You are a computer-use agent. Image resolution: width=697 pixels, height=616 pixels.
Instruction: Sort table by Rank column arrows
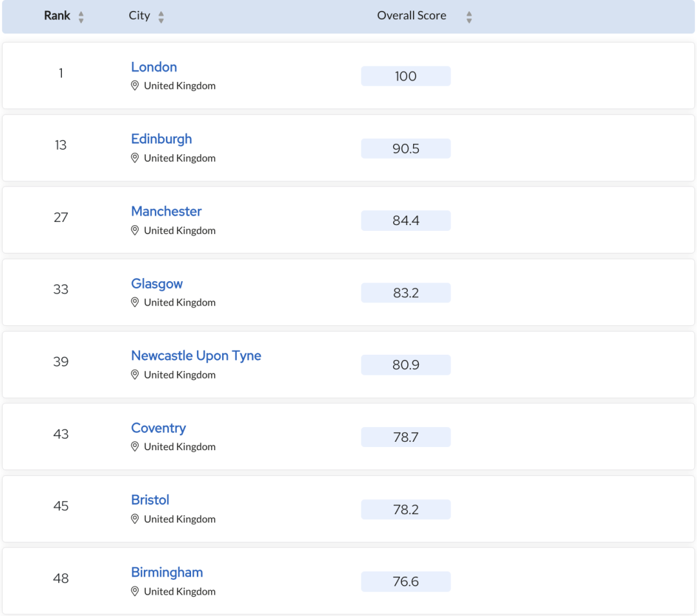pos(81,17)
